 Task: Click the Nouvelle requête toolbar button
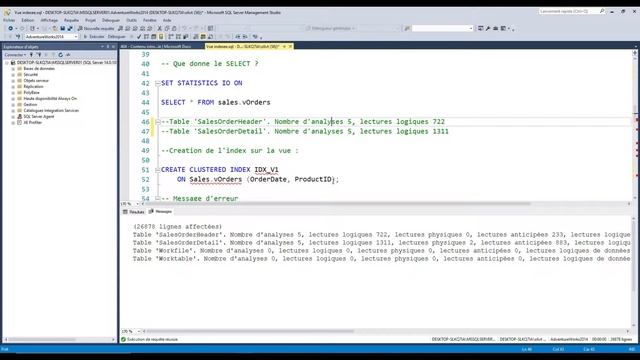(96, 29)
